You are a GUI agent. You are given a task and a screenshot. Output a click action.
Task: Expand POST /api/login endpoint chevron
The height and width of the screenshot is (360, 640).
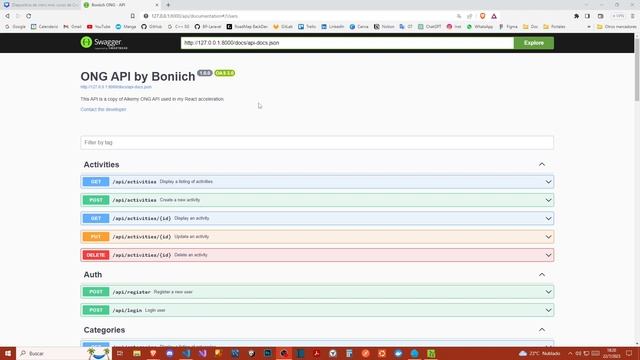(548, 310)
